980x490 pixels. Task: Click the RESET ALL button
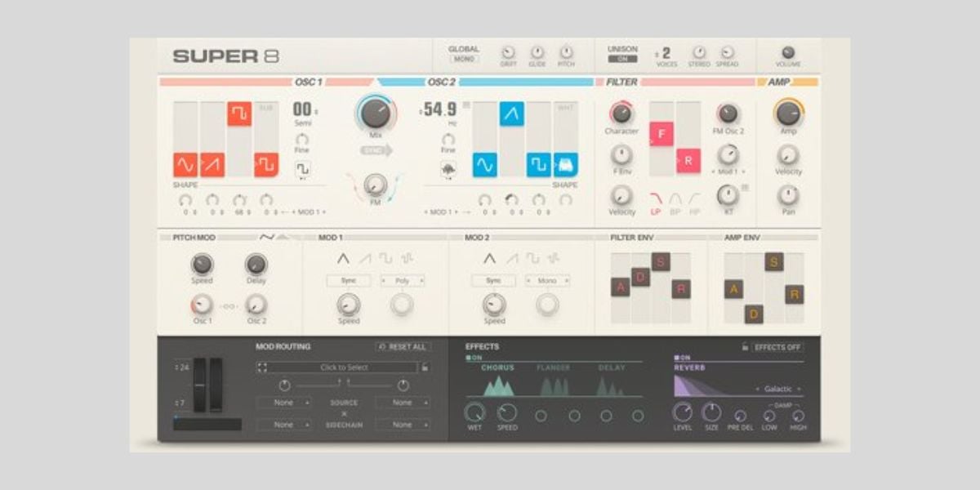[x=403, y=347]
